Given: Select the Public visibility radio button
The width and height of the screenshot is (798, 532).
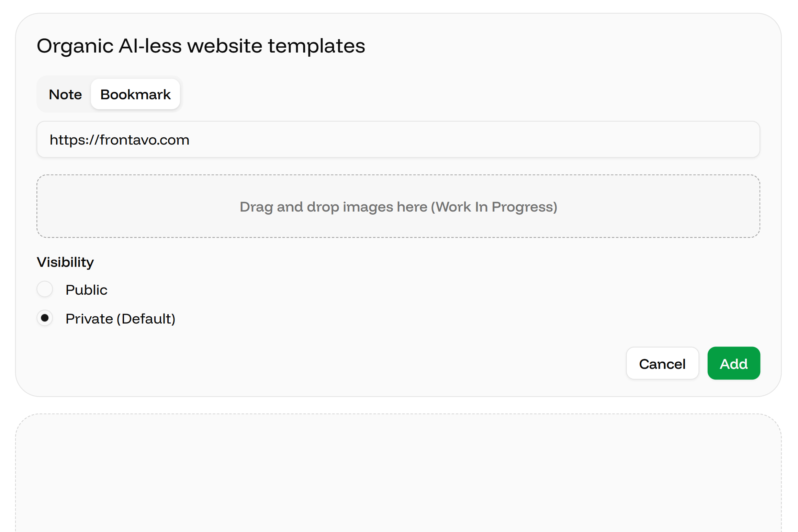Looking at the screenshot, I should point(45,289).
